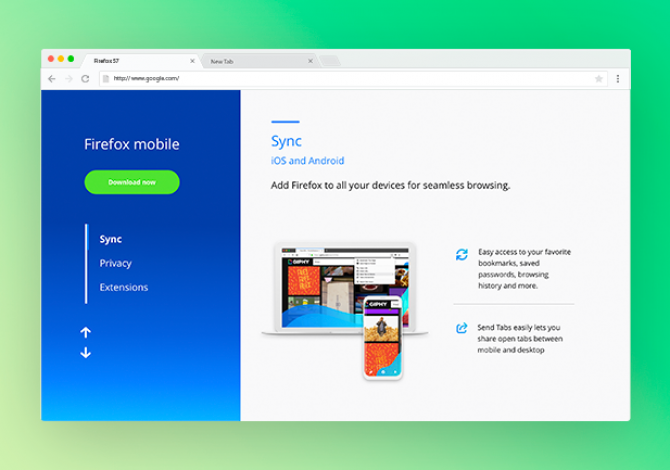Click the green maximize window button
The width and height of the screenshot is (670, 470).
pyautogui.click(x=71, y=59)
